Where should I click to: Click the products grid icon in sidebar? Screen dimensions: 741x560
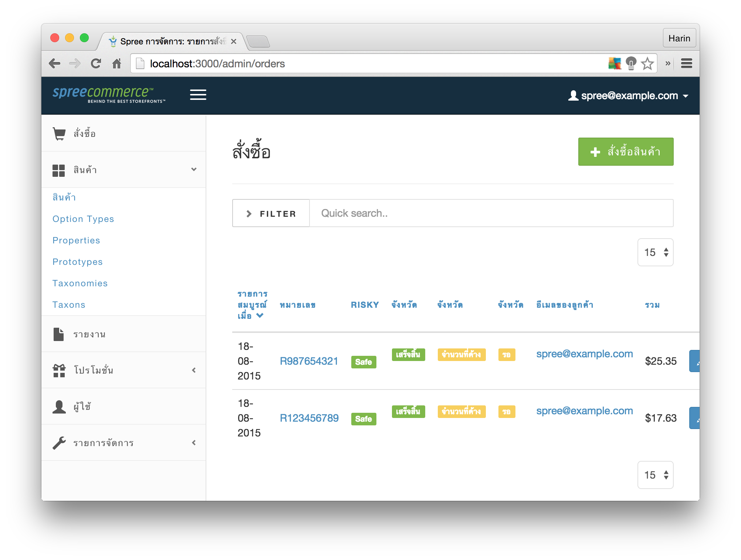(59, 171)
